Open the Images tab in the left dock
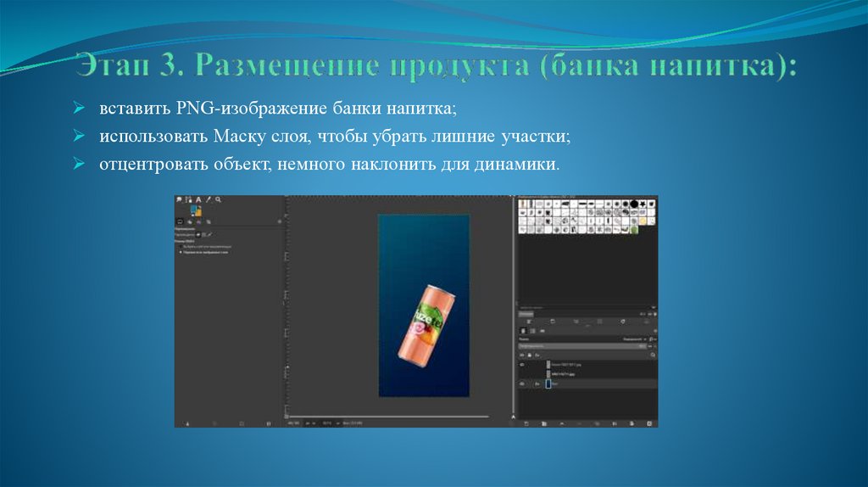This screenshot has height=487, width=868. click(209, 221)
